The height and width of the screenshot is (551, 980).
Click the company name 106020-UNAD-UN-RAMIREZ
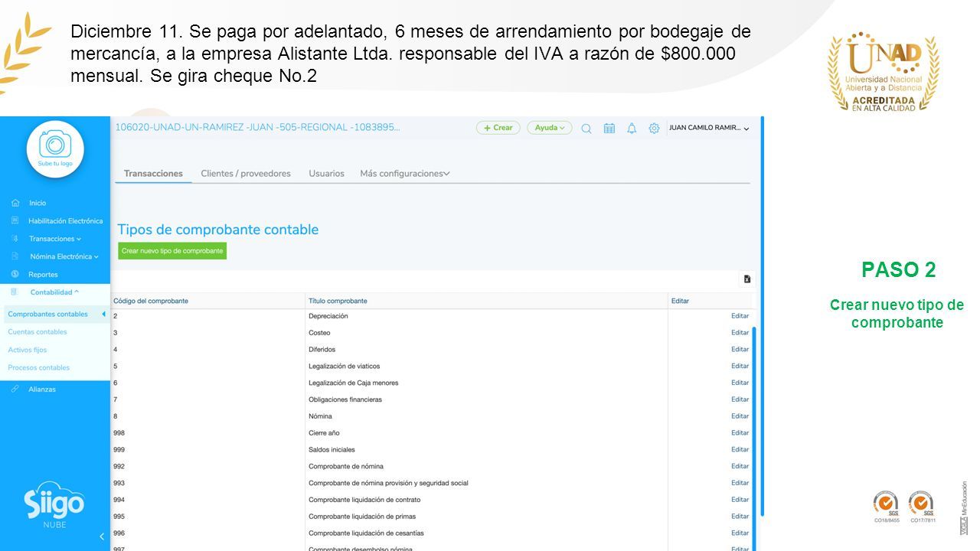click(257, 128)
